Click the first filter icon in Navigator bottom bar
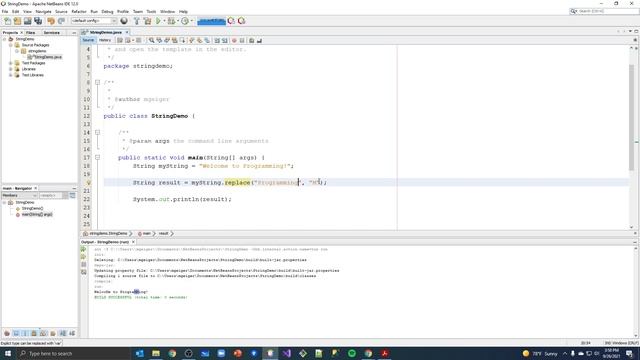Image resolution: width=640 pixels, height=360 pixels. [7, 333]
